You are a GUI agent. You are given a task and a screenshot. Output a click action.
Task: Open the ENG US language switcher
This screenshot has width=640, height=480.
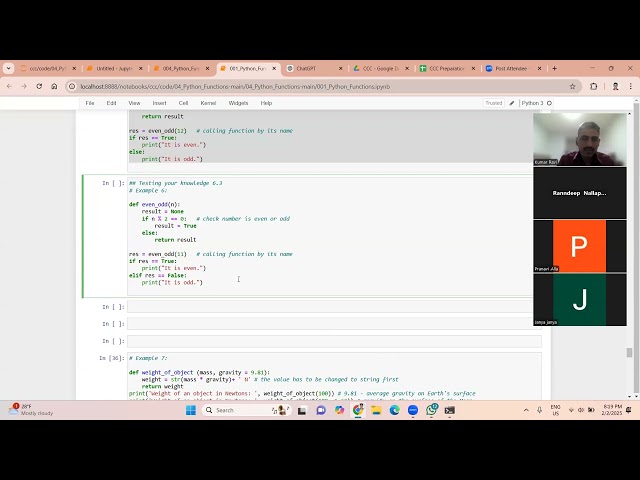click(x=556, y=410)
